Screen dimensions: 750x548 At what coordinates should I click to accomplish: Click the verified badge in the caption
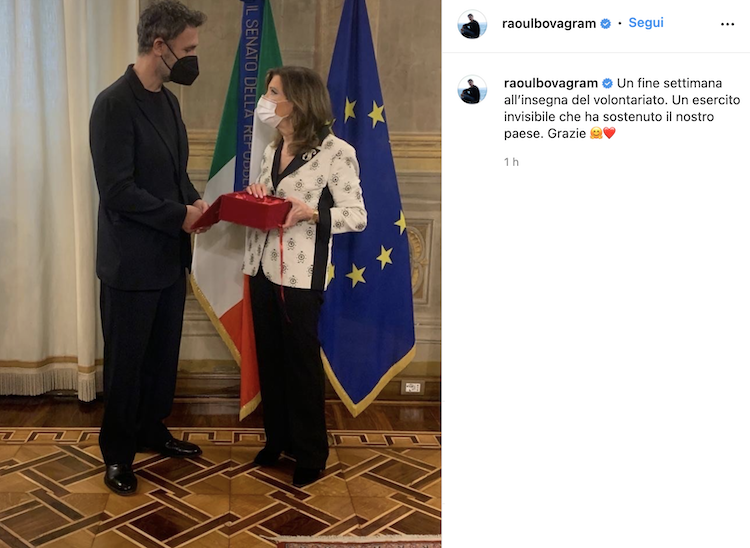(x=607, y=83)
